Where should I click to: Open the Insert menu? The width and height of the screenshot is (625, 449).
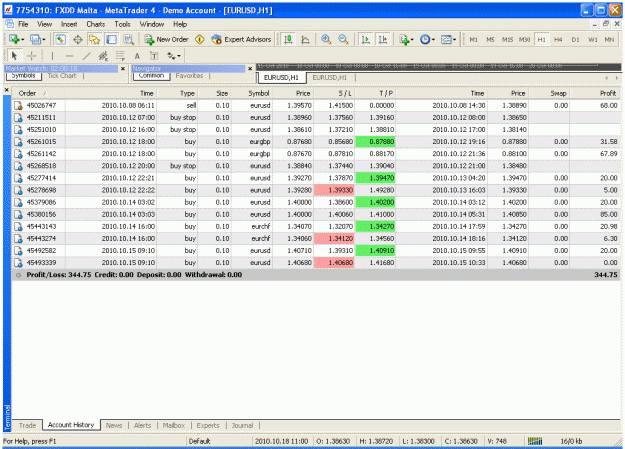point(69,24)
